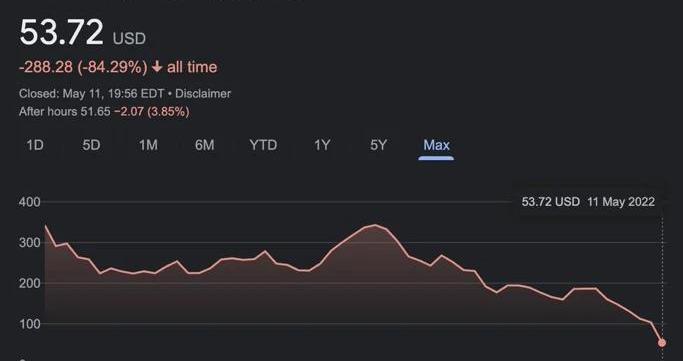Click the 53.72 USD 11 May 2022 tooltip
Image resolution: width=683 pixels, height=361 pixels.
588,202
